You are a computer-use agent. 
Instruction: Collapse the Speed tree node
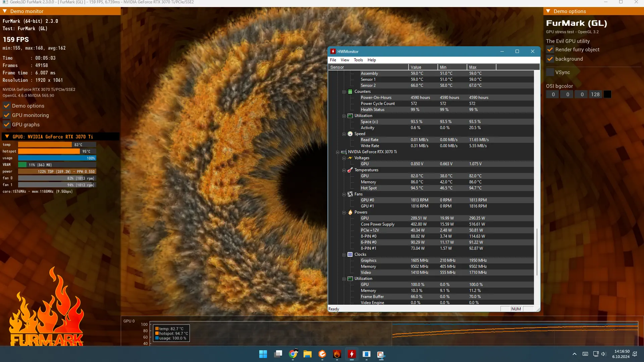coord(344,134)
